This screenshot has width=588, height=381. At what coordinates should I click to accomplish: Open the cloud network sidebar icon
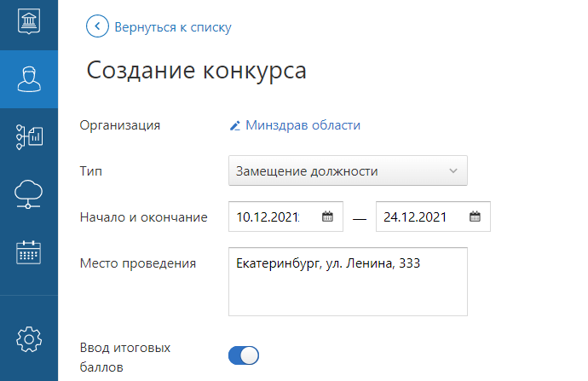28,194
